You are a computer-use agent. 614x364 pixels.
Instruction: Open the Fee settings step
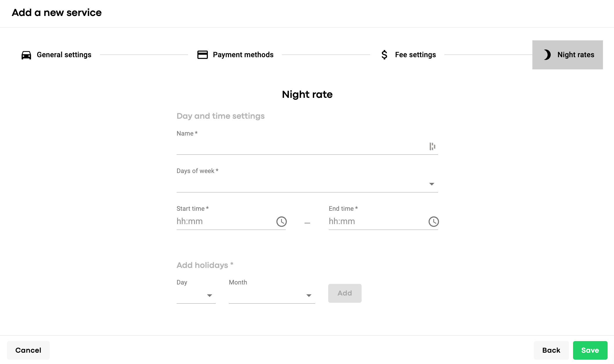tap(415, 55)
